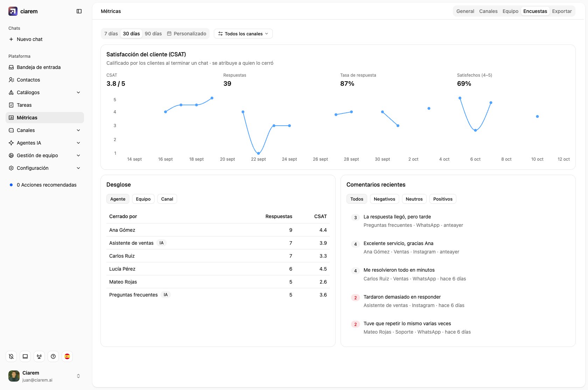Expand the Configuración chevron
This screenshot has height=390, width=588.
[78, 168]
